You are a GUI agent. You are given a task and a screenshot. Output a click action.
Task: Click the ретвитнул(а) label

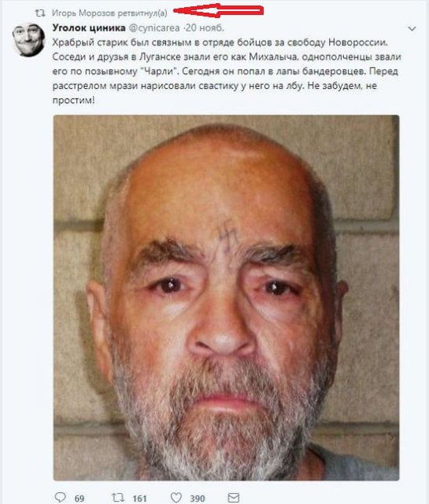point(142,13)
